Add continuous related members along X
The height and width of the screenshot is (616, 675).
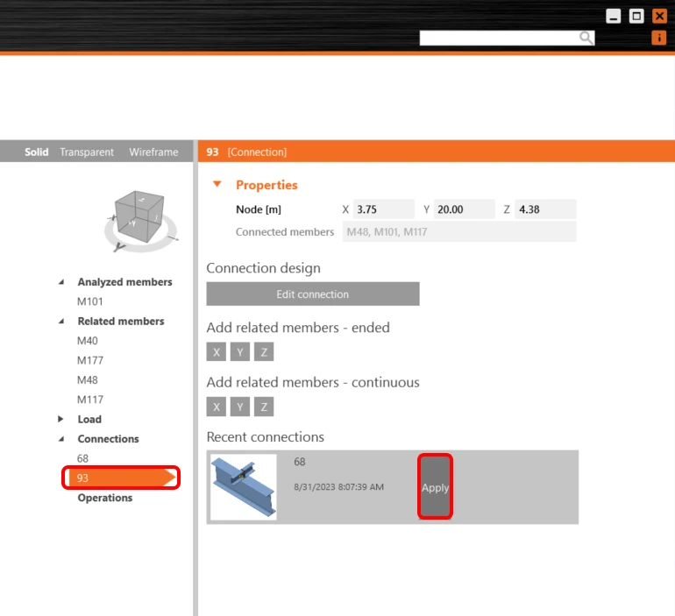pyautogui.click(x=217, y=407)
